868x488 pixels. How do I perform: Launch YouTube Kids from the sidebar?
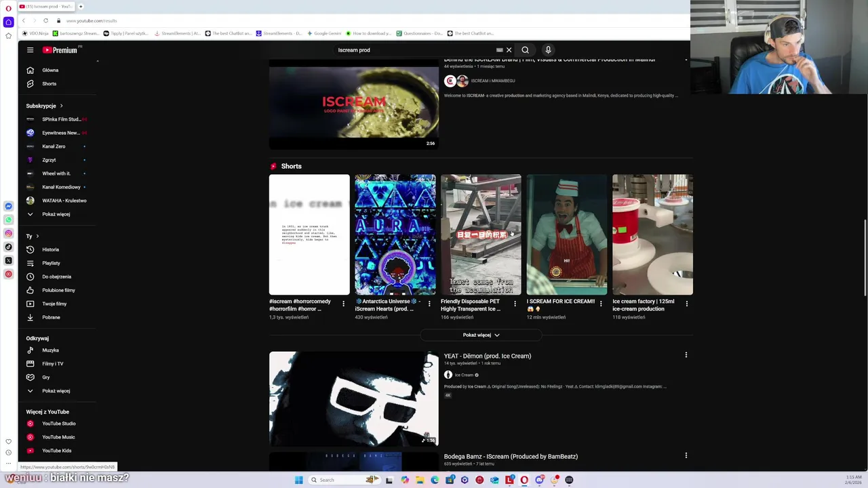pyautogui.click(x=56, y=451)
